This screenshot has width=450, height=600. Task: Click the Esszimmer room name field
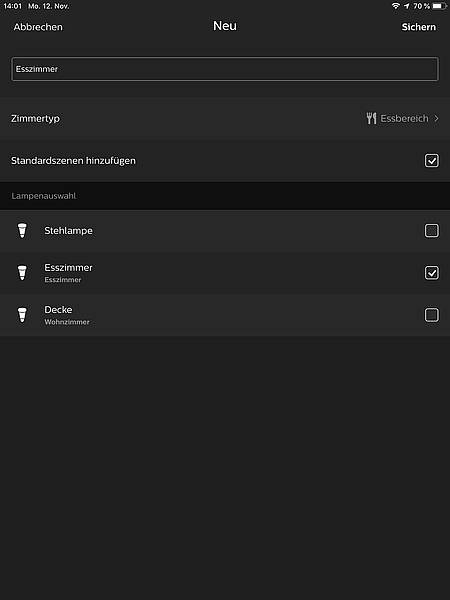[x=225, y=69]
